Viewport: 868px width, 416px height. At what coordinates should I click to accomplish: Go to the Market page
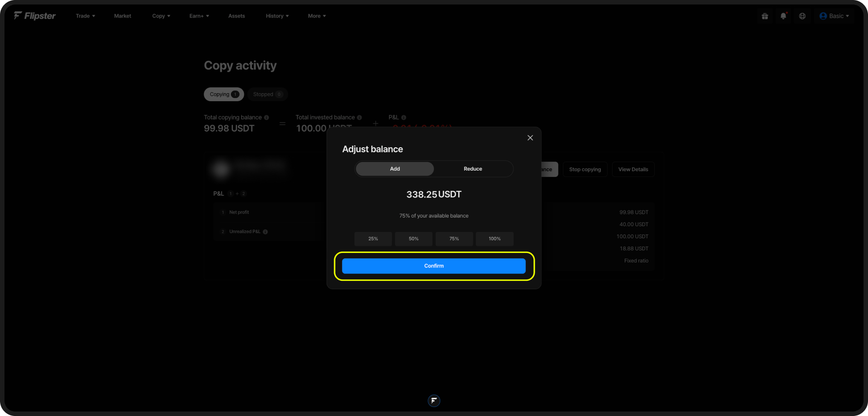point(123,16)
